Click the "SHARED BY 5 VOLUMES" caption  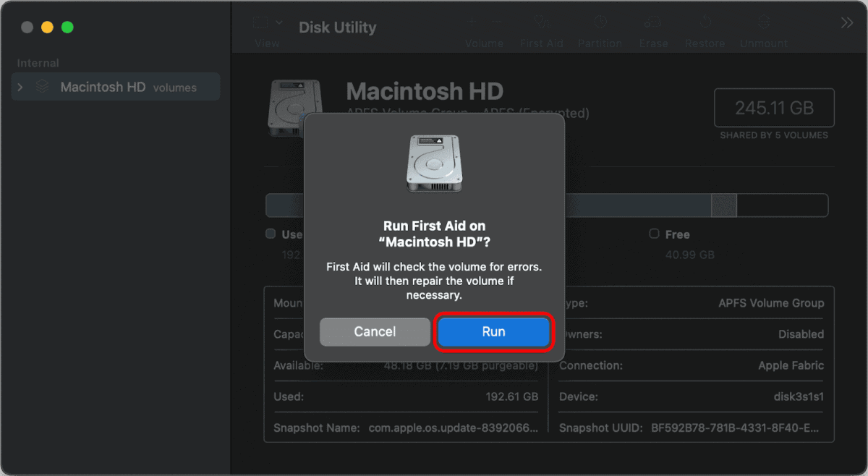pyautogui.click(x=774, y=135)
